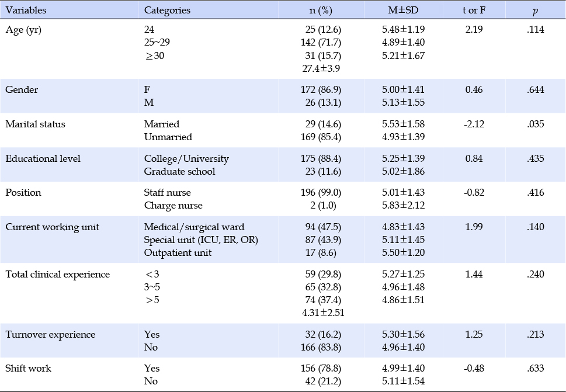Image resolution: width=566 pixels, height=392 pixels.
Task: Click the 'Shift work' row label
Action: [28, 369]
